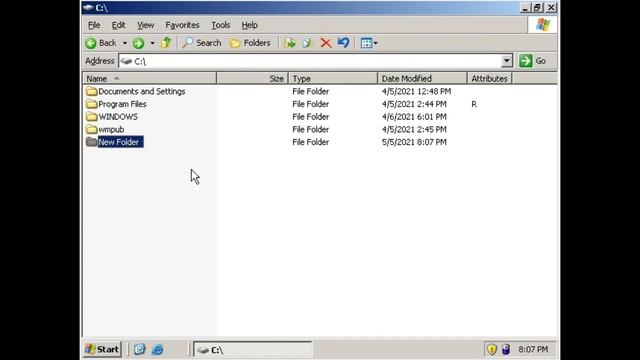Launch Internet Explorer from quick launch
The image size is (640, 360).
point(158,349)
